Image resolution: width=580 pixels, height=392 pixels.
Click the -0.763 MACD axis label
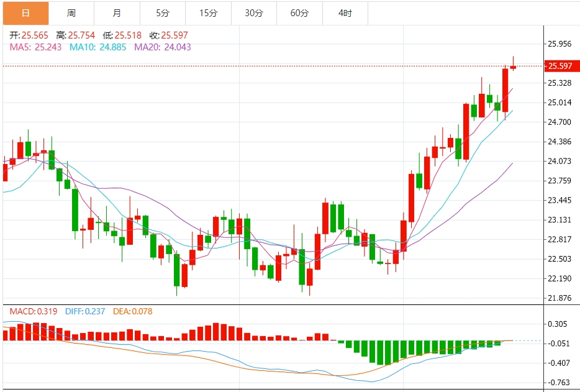[x=558, y=383]
